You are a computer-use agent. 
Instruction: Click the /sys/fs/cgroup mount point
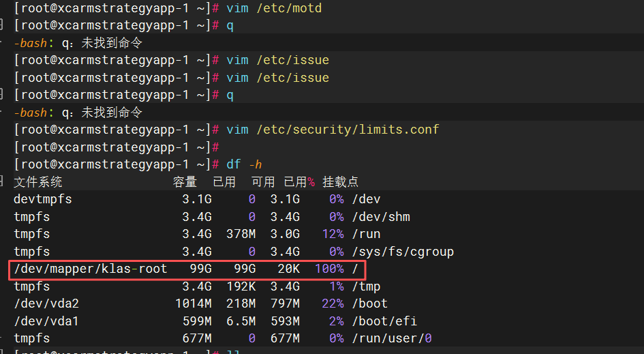tap(402, 252)
